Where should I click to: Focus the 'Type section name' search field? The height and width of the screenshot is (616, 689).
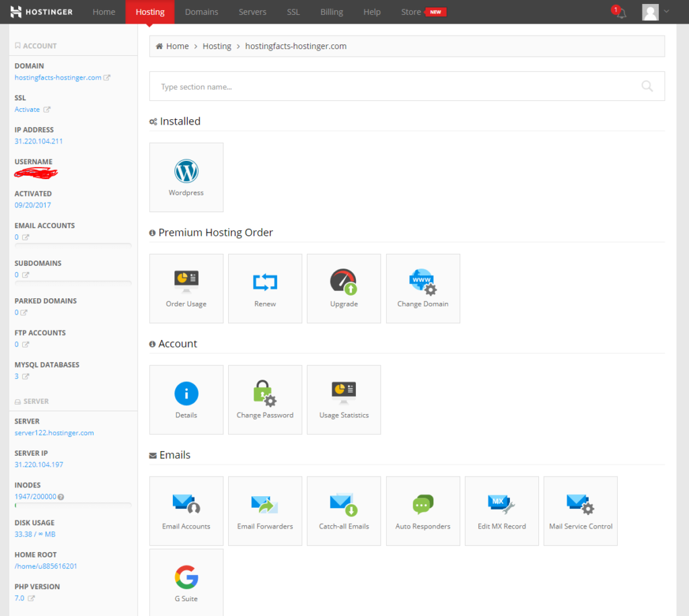tap(407, 86)
